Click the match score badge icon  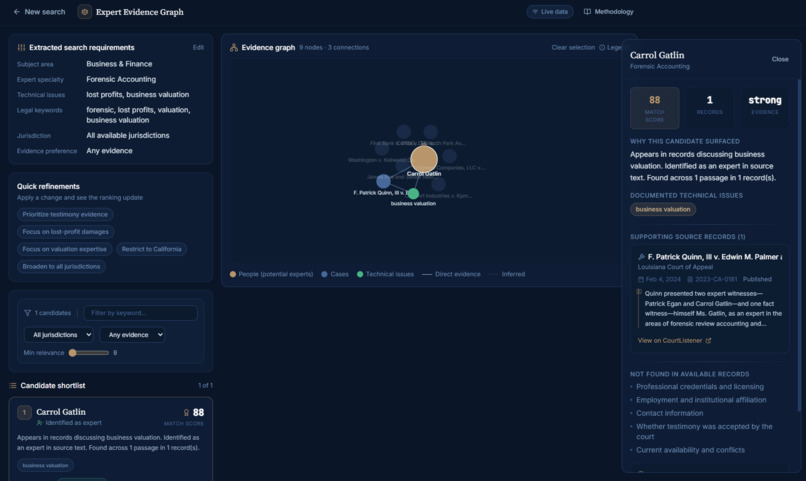[186, 413]
